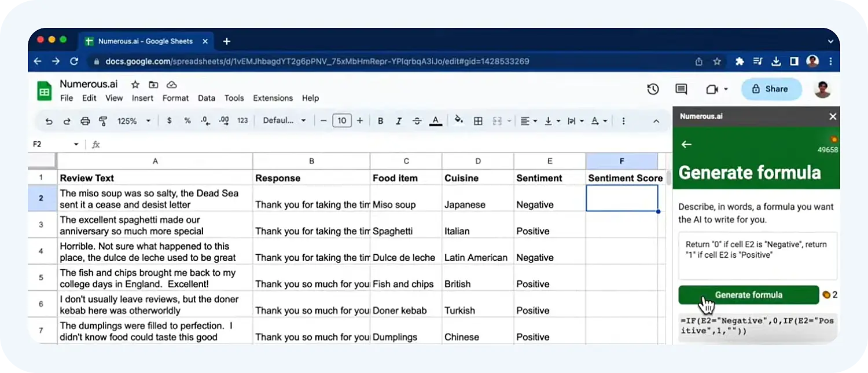Click the font size field showing 10

(342, 120)
